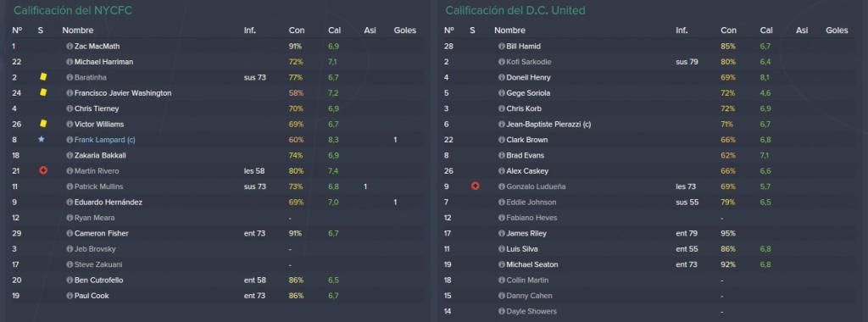
Task: Select Jean-Baptiste Pierazzi (c) name
Action: pyautogui.click(x=548, y=125)
